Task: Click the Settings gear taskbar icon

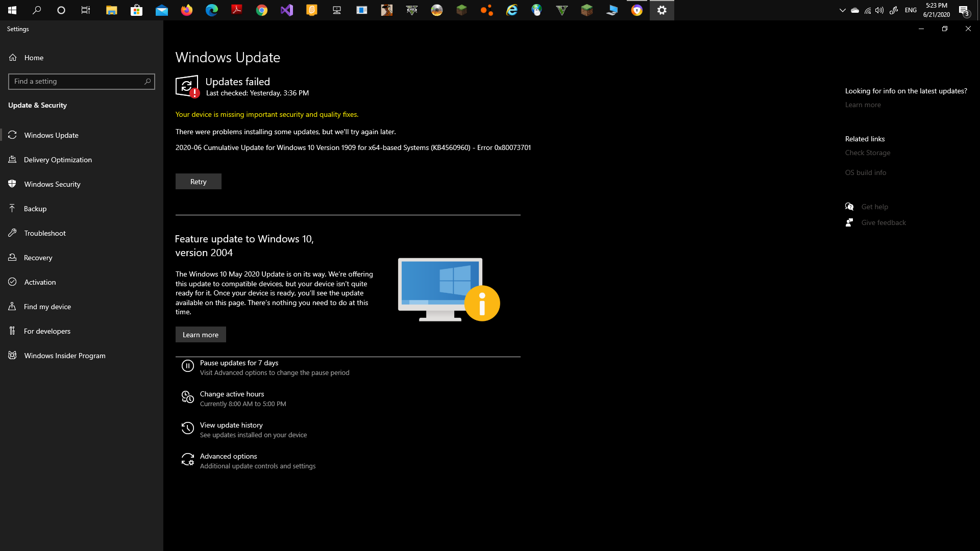Action: pos(661,10)
